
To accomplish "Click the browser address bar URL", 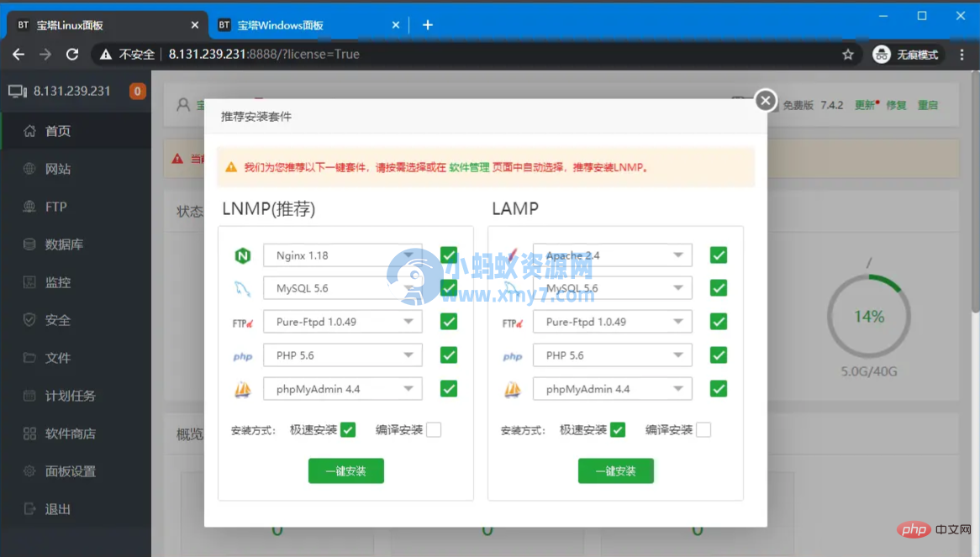I will (264, 55).
